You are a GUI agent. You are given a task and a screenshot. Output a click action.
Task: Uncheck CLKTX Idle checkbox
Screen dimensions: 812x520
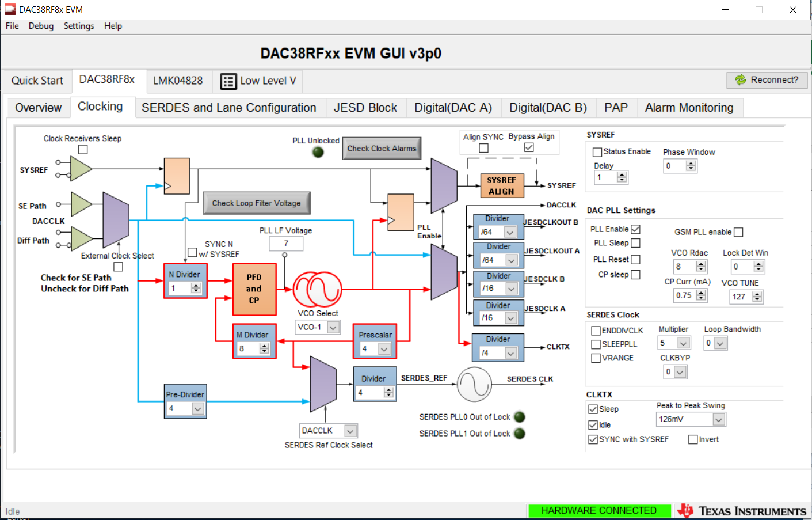point(593,425)
